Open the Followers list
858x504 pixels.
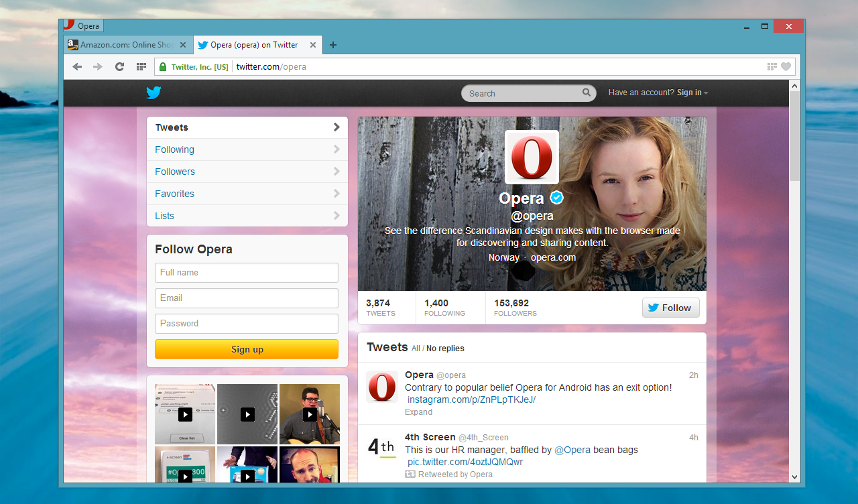click(247, 172)
